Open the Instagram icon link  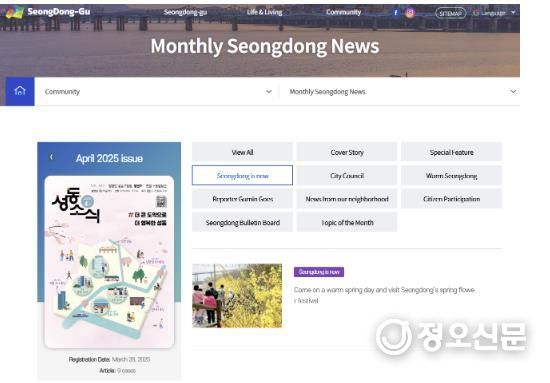(x=409, y=13)
